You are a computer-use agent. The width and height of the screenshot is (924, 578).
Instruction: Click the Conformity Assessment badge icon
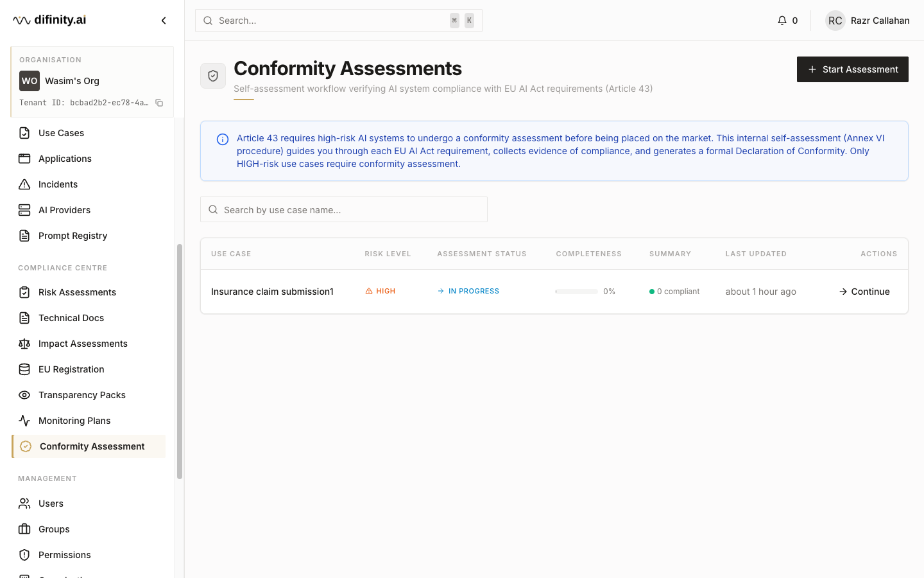[26, 446]
